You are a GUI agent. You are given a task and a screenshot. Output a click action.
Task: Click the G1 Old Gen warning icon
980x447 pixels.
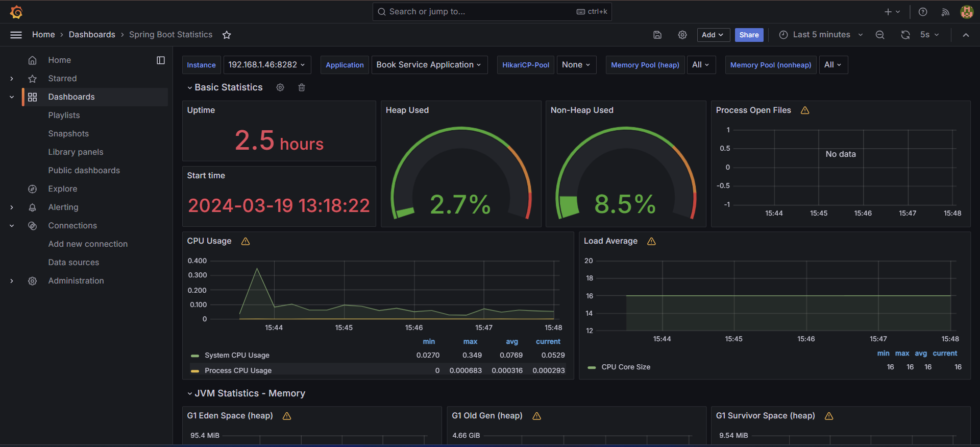[x=536, y=416]
